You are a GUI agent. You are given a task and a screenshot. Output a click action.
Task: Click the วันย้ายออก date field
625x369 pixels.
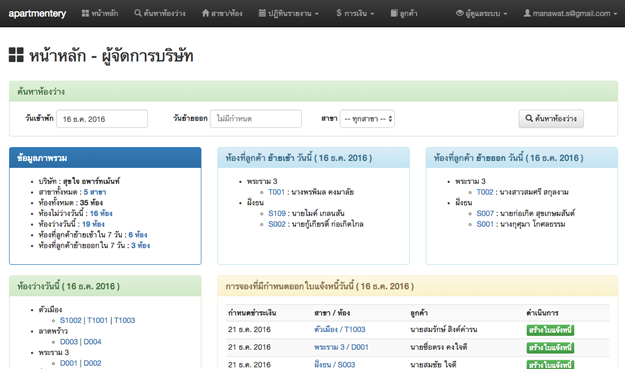(x=256, y=119)
